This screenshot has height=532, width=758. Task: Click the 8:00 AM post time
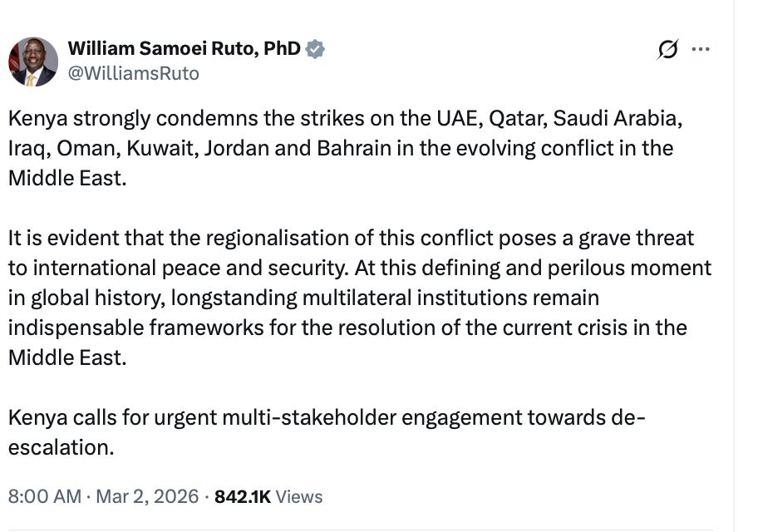point(44,496)
